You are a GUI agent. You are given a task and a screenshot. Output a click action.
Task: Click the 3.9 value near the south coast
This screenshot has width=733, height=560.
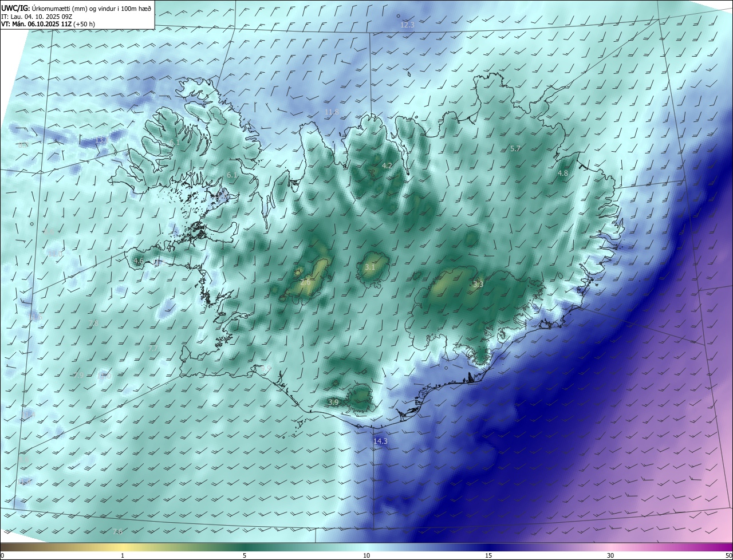[333, 403]
